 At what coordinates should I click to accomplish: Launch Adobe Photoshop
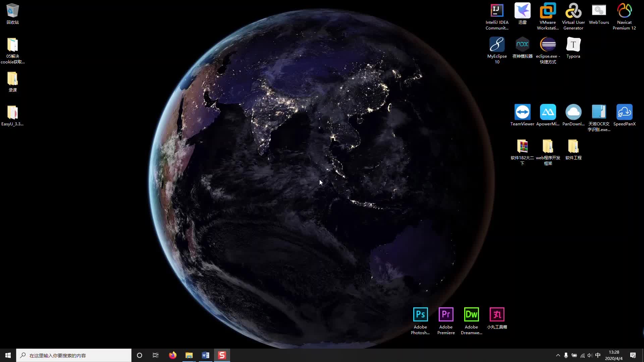point(420,314)
